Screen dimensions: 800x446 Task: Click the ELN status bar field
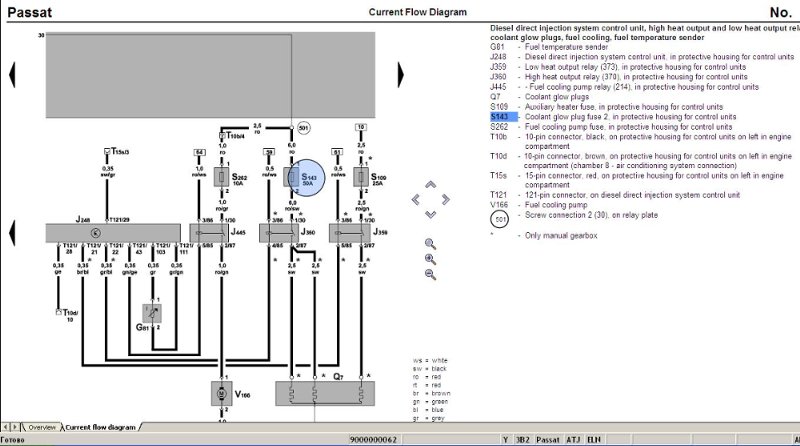pyautogui.click(x=593, y=439)
